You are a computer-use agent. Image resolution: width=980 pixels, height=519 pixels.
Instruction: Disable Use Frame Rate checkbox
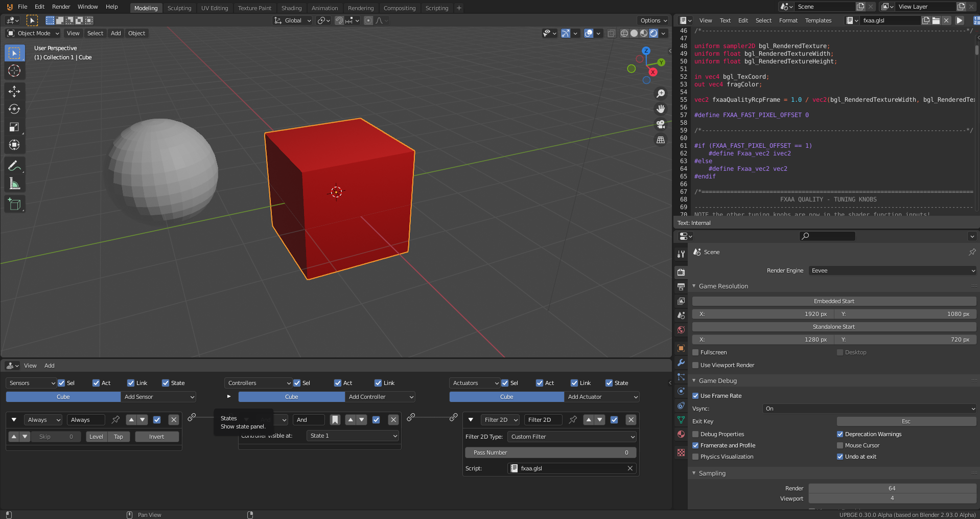[x=695, y=396]
